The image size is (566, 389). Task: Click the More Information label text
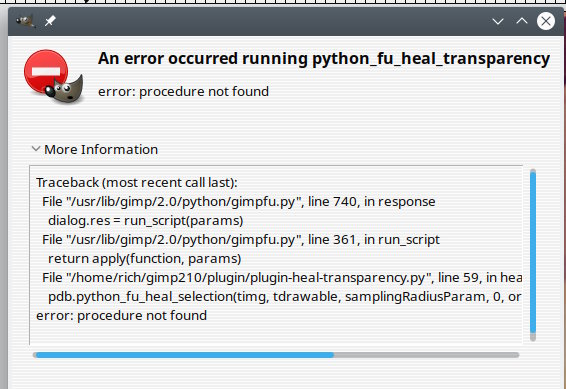pos(101,149)
